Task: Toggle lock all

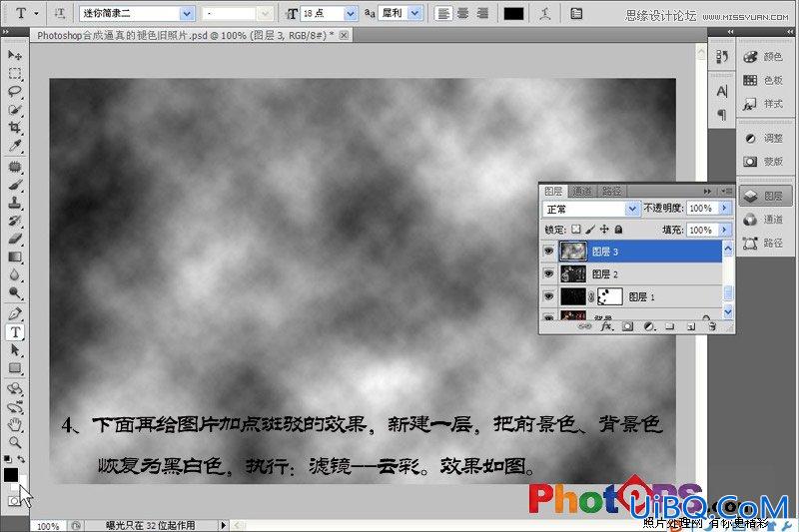Action: click(x=618, y=230)
